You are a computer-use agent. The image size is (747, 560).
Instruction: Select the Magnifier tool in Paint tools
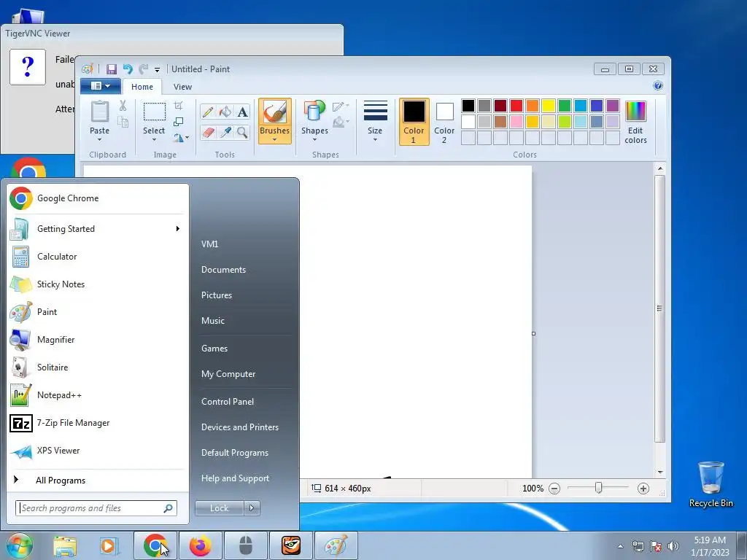click(x=242, y=132)
